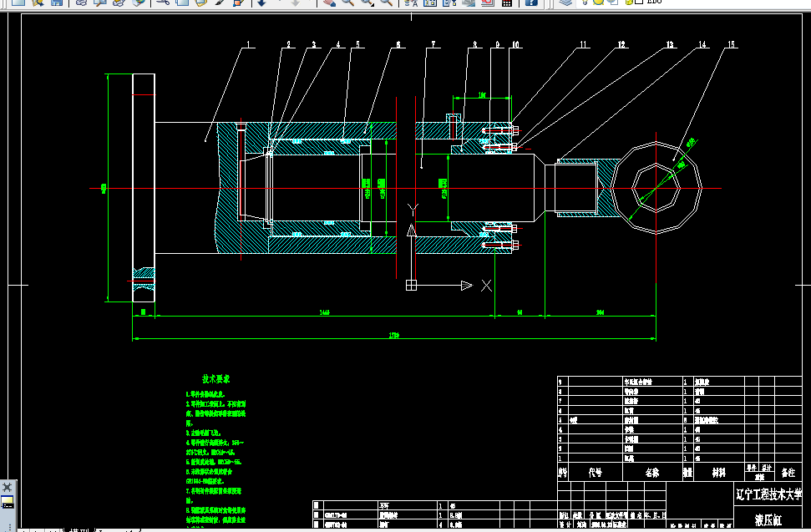This screenshot has width=811, height=532.
Task: Open the layer dropdown showing EDO
Action: click(654, 2)
